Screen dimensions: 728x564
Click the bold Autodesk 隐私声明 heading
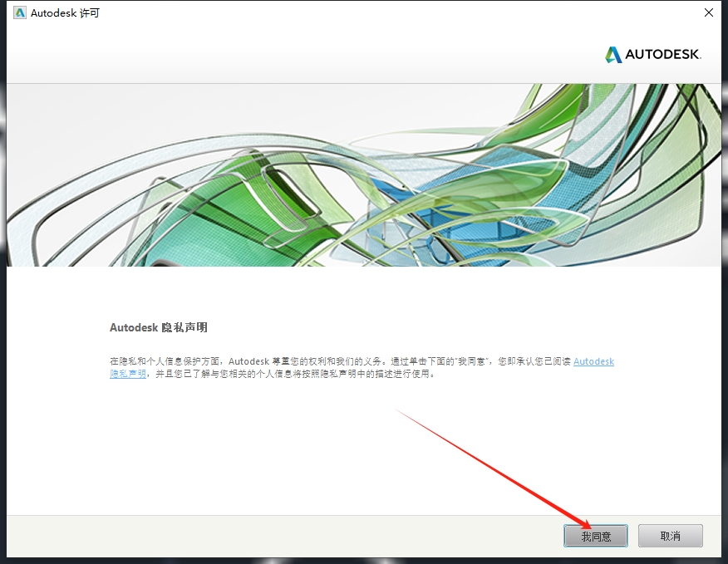click(158, 327)
